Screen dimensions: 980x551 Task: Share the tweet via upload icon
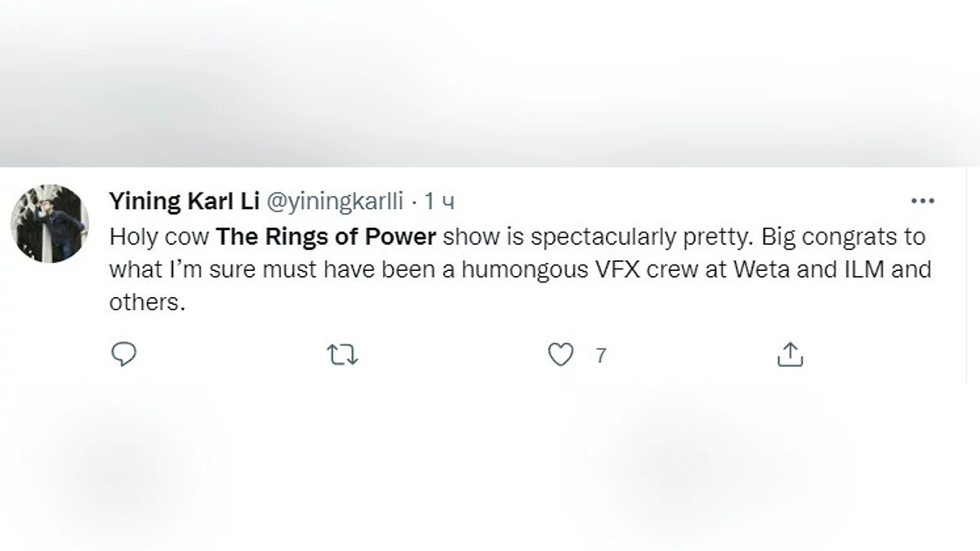pos(789,355)
